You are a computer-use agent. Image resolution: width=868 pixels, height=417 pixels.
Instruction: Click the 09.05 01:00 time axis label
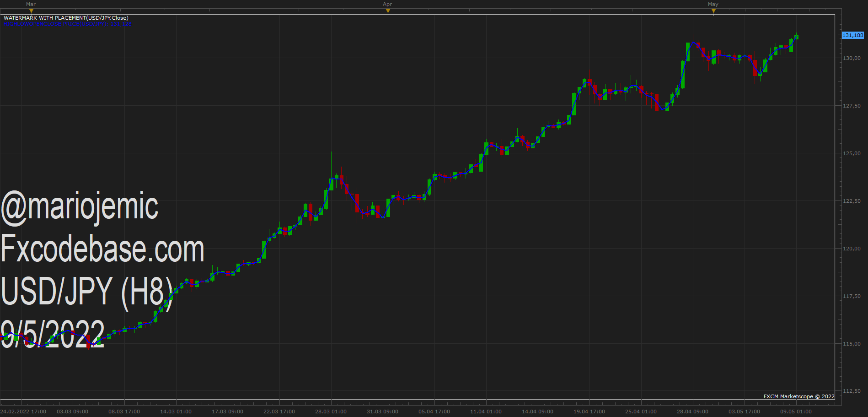pos(796,412)
